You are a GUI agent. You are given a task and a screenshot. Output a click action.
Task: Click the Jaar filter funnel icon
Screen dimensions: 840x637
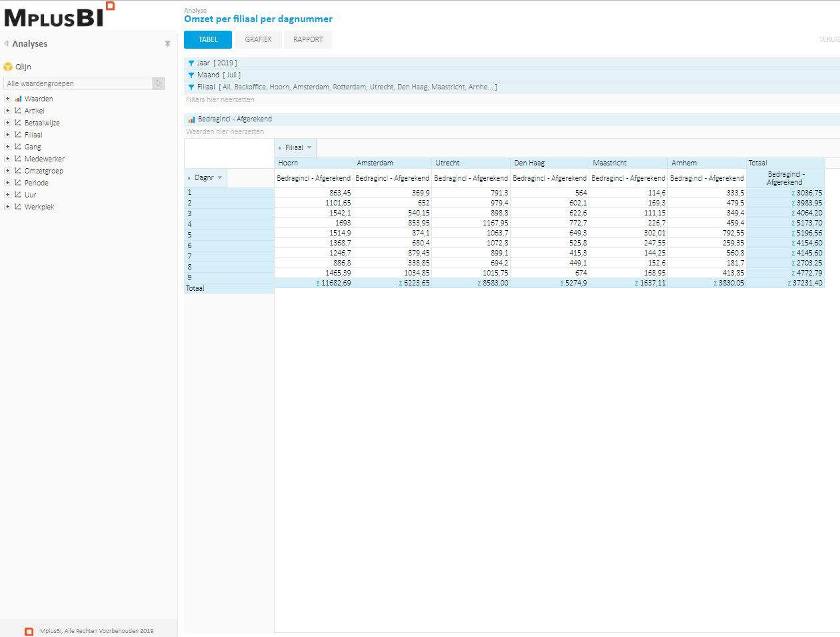pyautogui.click(x=191, y=63)
